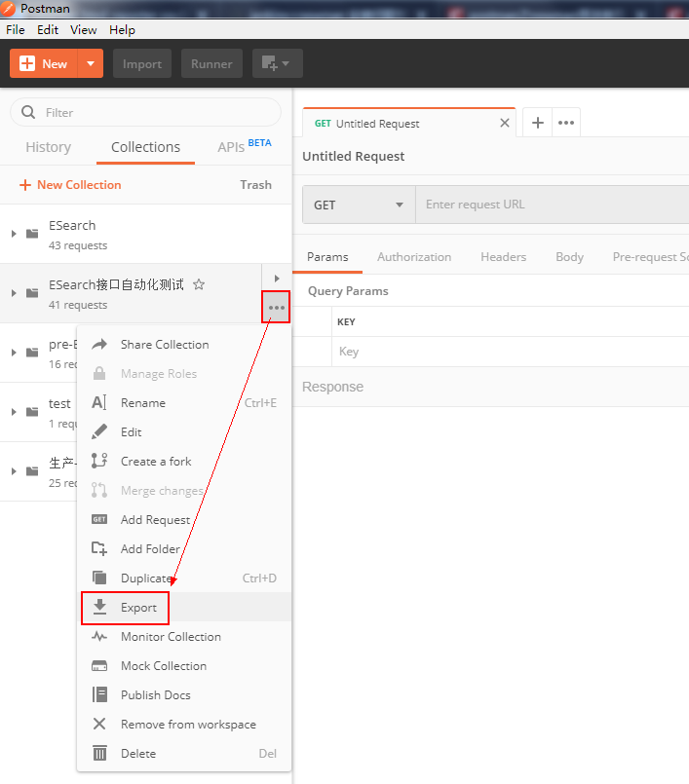Choose Add Request in context menu
689x784 pixels.
point(184,520)
